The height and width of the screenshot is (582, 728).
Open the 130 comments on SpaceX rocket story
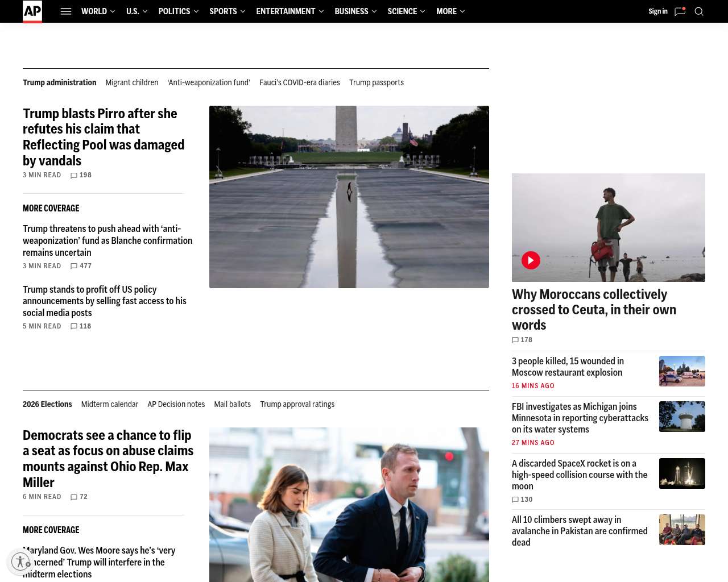tap(522, 500)
